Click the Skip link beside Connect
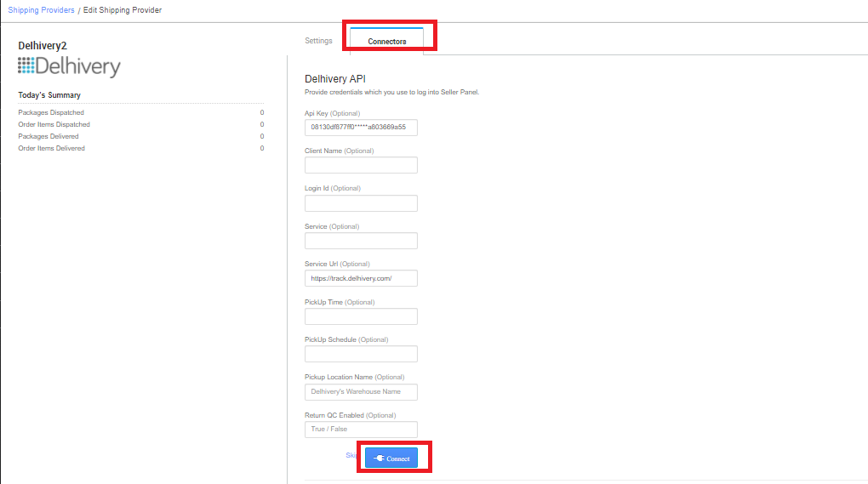The width and height of the screenshot is (868, 484). point(351,455)
